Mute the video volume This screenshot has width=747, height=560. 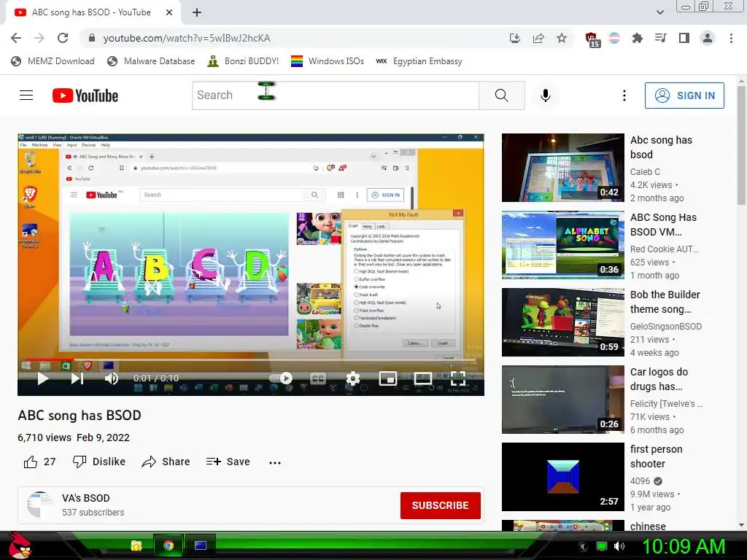tap(112, 378)
